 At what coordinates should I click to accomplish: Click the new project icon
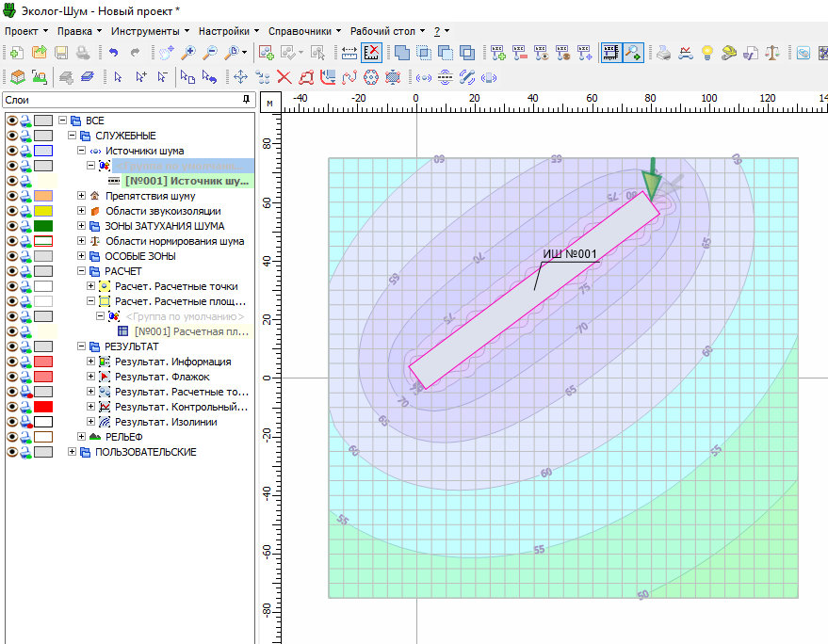pyautogui.click(x=17, y=53)
